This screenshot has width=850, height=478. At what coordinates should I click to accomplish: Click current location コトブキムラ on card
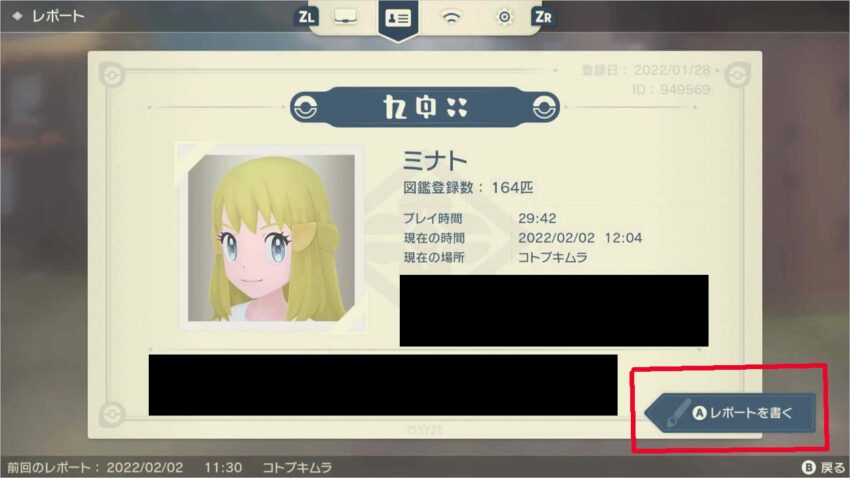(x=552, y=257)
